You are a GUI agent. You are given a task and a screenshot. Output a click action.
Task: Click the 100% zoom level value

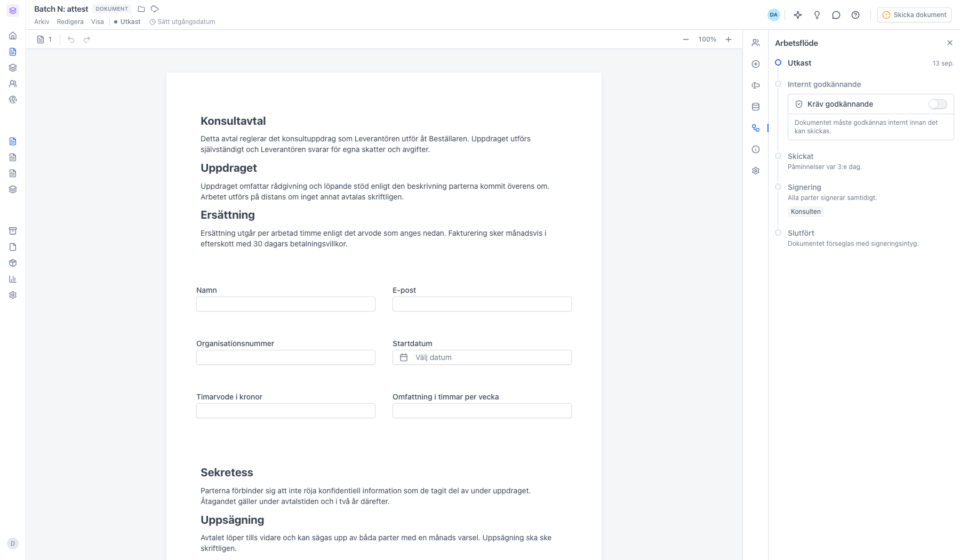point(707,39)
